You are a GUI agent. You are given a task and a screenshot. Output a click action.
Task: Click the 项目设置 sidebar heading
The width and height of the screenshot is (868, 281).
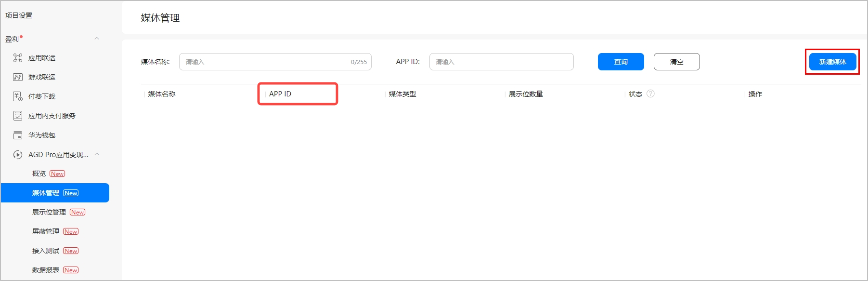[x=19, y=15]
